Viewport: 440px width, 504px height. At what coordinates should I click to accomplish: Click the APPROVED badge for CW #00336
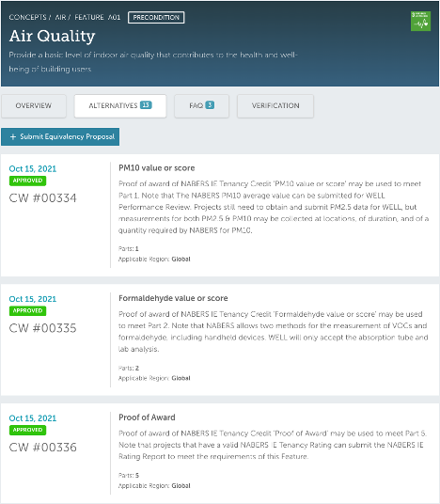pos(27,430)
